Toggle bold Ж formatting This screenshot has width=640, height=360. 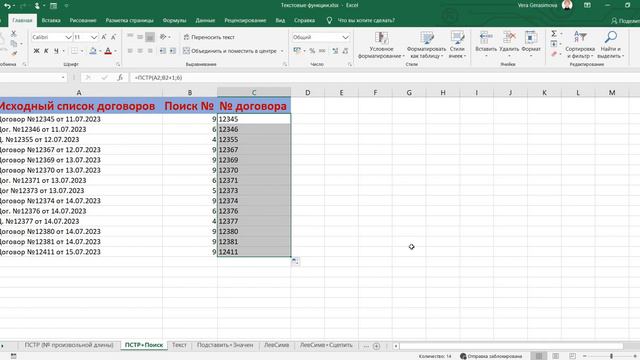36,51
